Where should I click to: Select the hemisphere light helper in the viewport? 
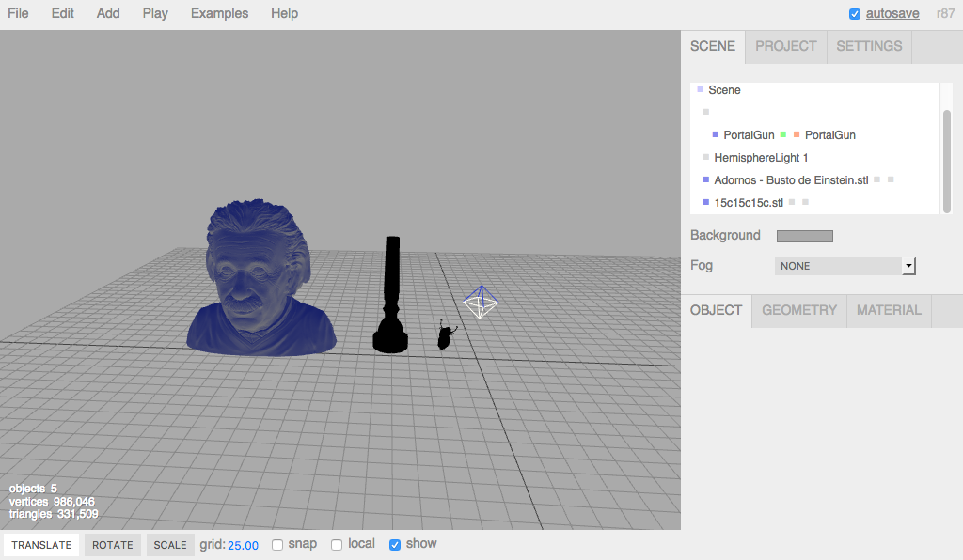point(481,303)
